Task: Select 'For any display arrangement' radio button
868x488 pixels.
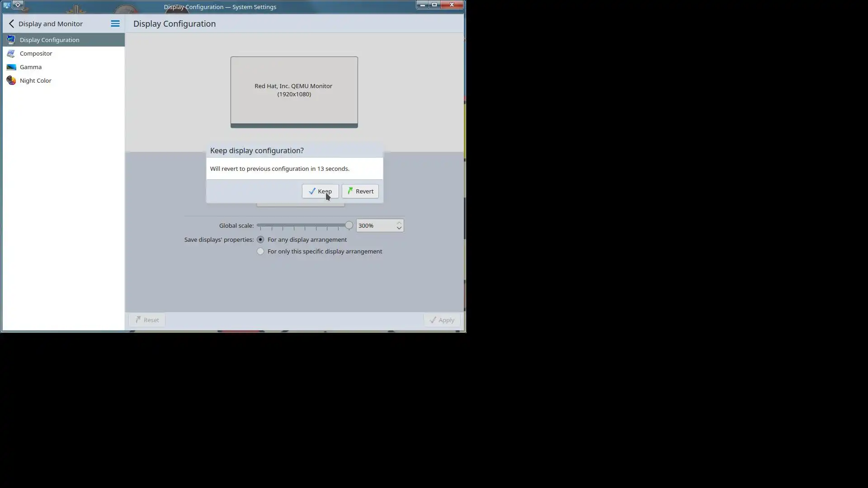Action: pyautogui.click(x=260, y=239)
